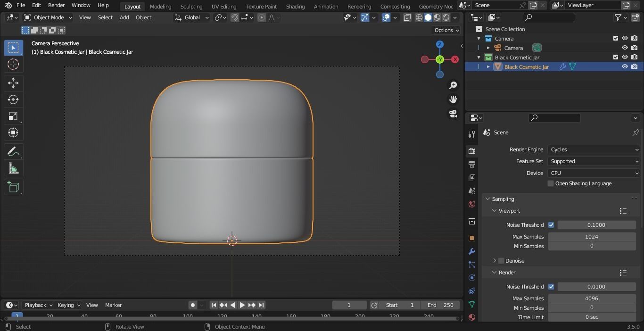Toggle proportional editing in header
This screenshot has height=331, width=644.
(262, 17)
